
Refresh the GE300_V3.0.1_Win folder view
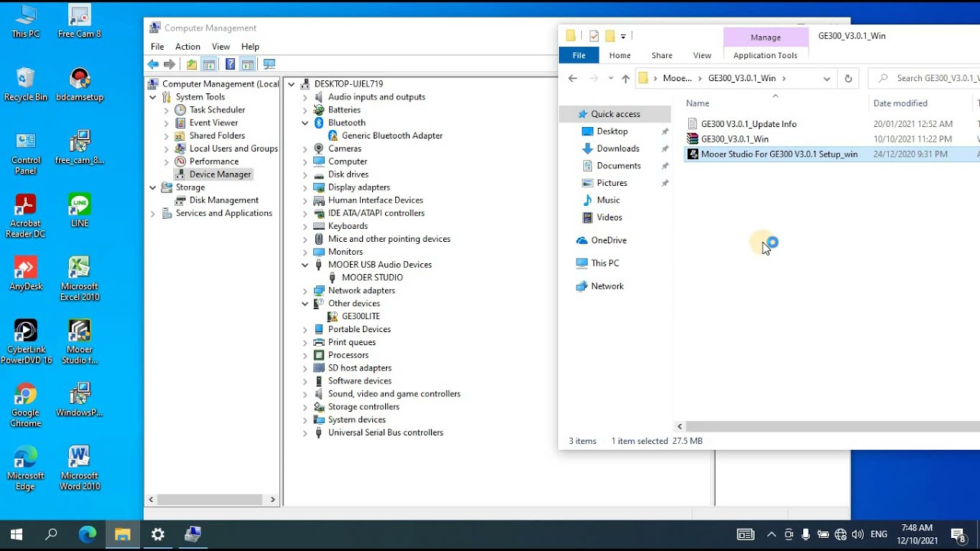[848, 78]
